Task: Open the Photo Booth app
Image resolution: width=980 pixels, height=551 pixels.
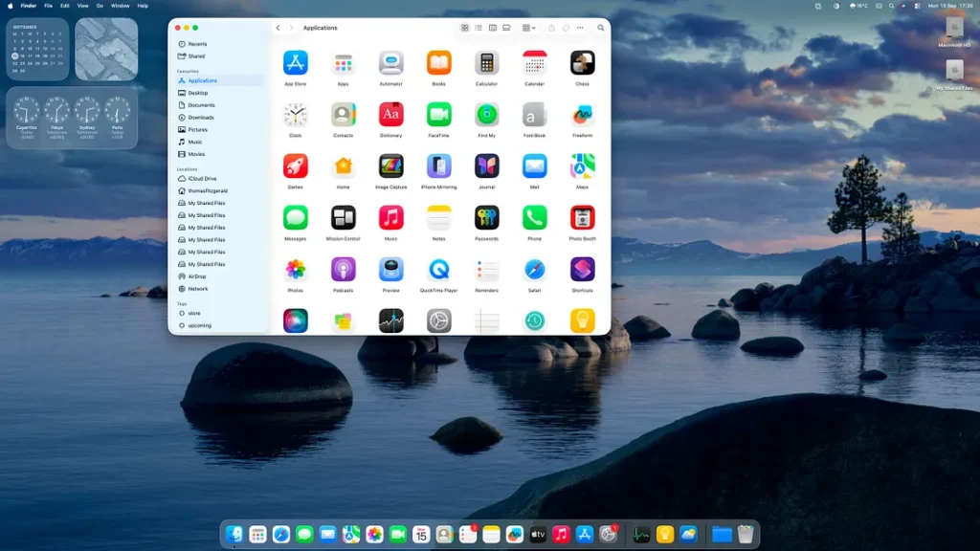Action: 582,218
